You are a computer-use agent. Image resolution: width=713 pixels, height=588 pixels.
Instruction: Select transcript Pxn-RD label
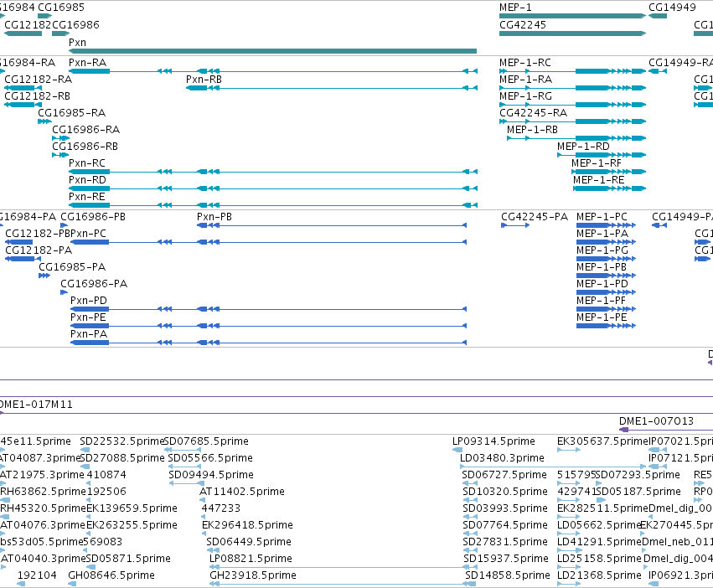(x=87, y=179)
